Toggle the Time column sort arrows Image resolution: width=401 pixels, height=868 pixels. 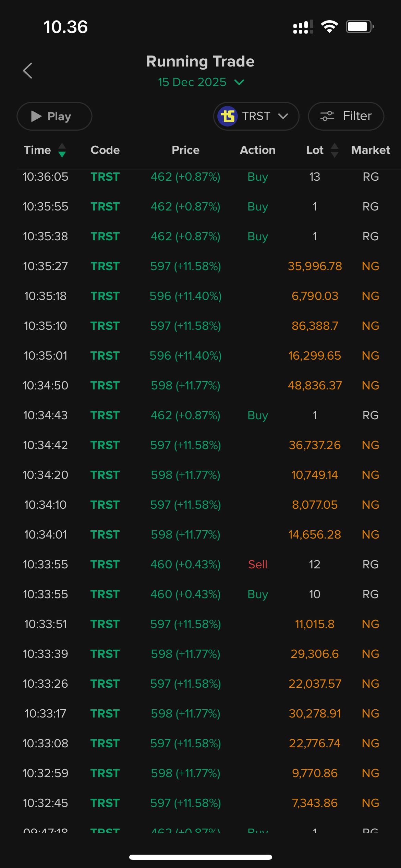(62, 150)
